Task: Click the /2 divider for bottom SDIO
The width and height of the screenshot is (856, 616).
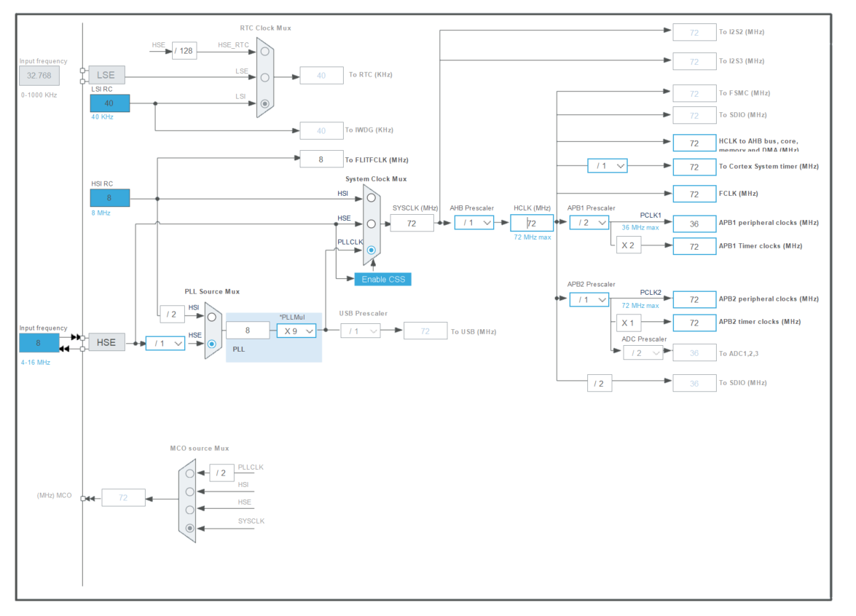Action: coord(600,384)
